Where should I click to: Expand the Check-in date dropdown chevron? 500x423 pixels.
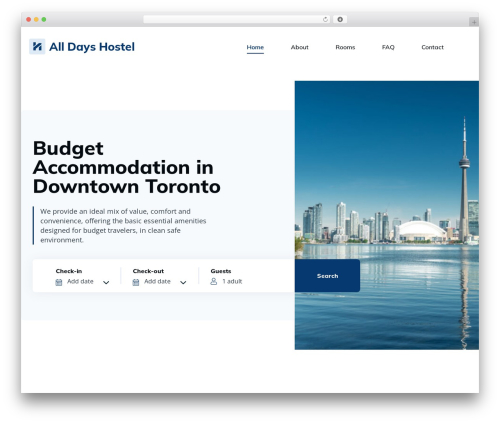click(106, 283)
